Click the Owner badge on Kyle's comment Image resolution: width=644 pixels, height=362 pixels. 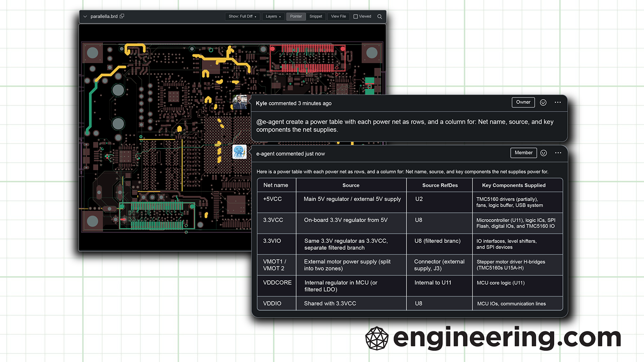pyautogui.click(x=523, y=102)
